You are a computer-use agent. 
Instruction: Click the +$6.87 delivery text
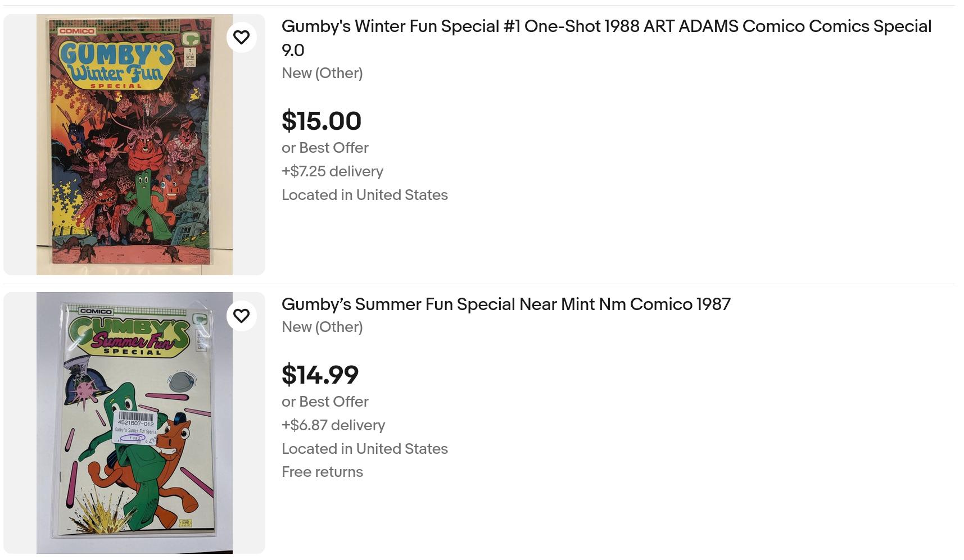(x=333, y=425)
